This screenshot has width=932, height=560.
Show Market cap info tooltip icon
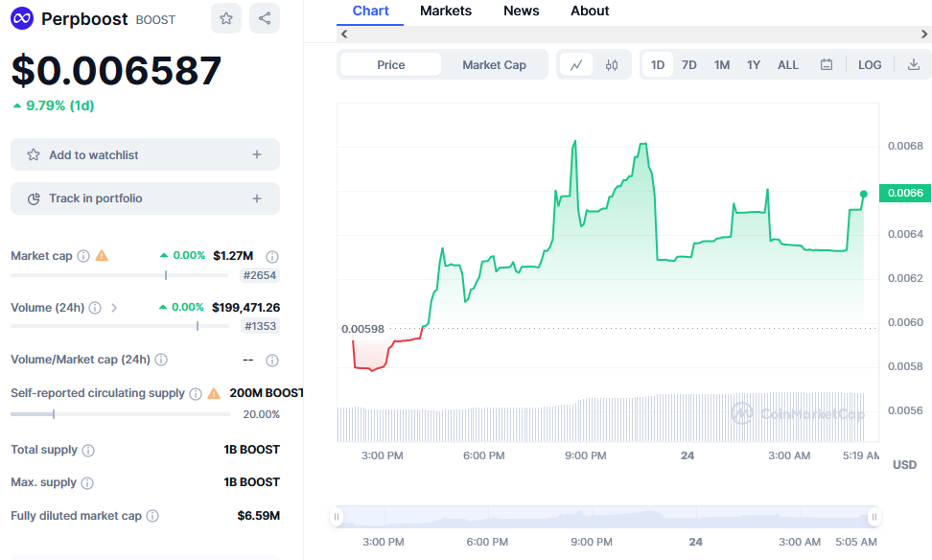83,256
